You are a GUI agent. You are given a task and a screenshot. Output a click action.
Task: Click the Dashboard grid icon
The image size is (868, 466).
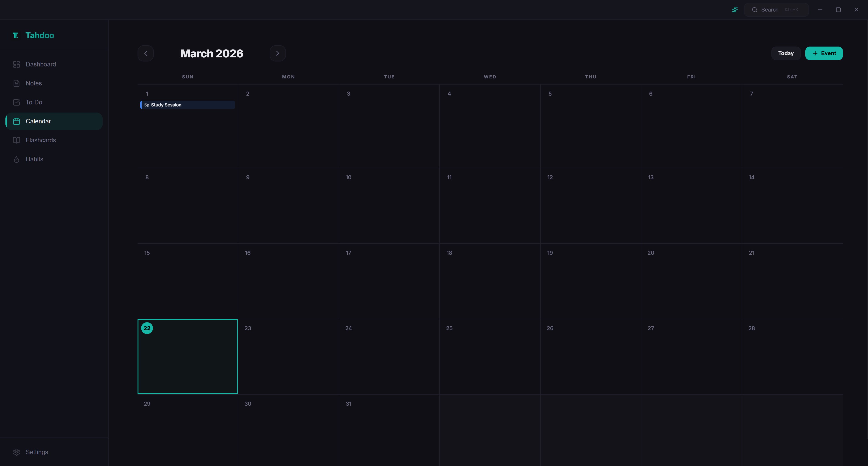[17, 64]
